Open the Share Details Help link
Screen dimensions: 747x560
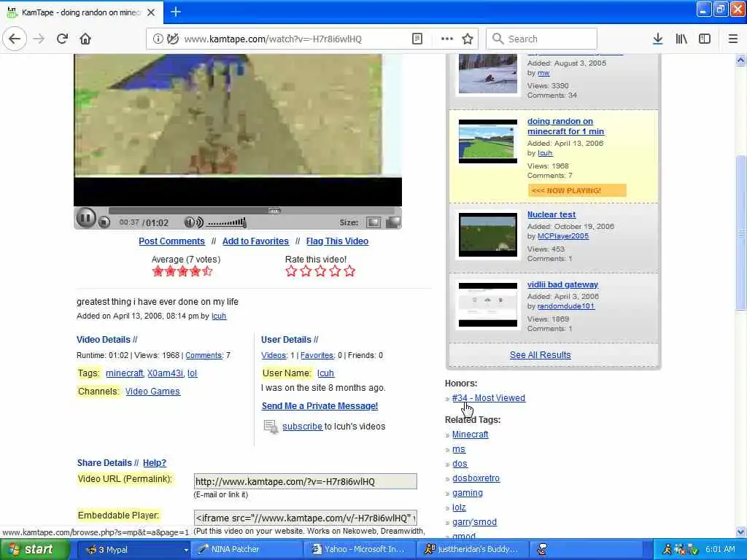(x=155, y=463)
